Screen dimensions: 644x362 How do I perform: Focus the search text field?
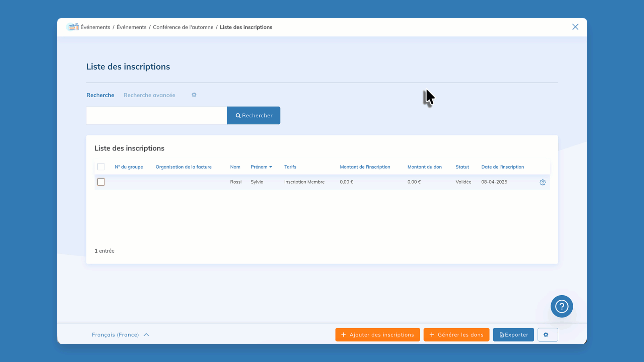[156, 116]
